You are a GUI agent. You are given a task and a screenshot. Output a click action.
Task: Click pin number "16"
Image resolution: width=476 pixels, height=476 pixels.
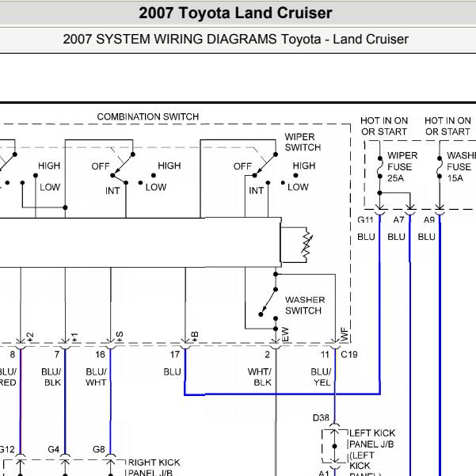[100, 355]
